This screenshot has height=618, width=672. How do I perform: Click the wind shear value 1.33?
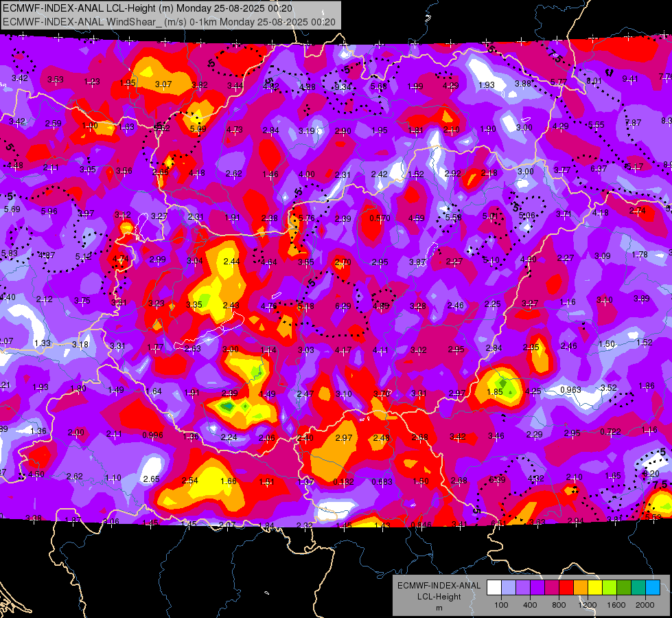click(43, 343)
